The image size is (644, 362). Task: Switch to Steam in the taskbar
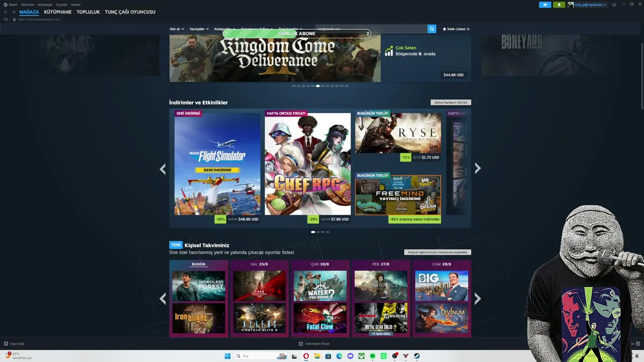(x=417, y=356)
